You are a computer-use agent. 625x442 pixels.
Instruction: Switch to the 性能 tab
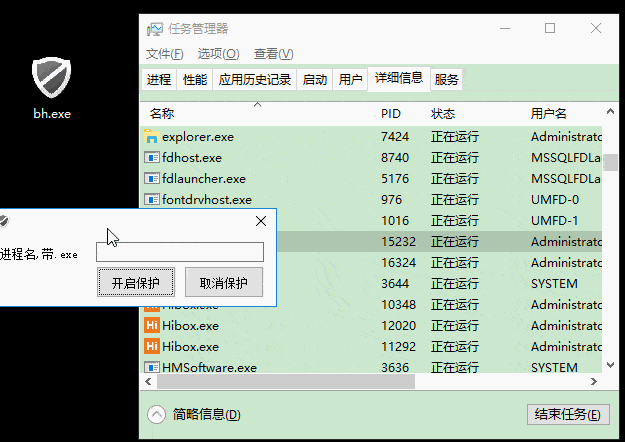click(x=195, y=79)
